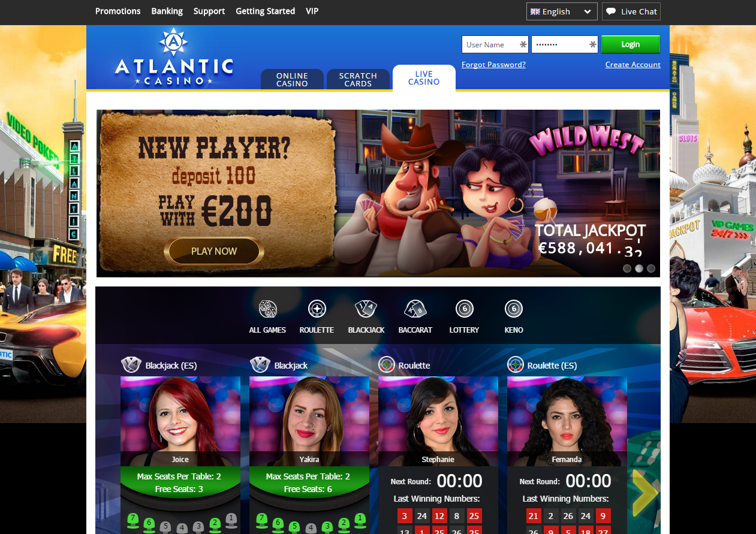This screenshot has height=534, width=756.
Task: Switch to third banner slide dot
Action: click(651, 268)
